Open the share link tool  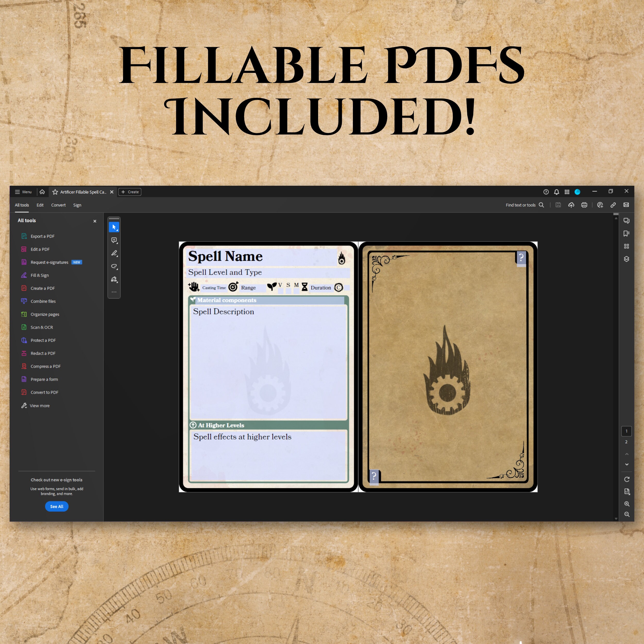click(613, 205)
